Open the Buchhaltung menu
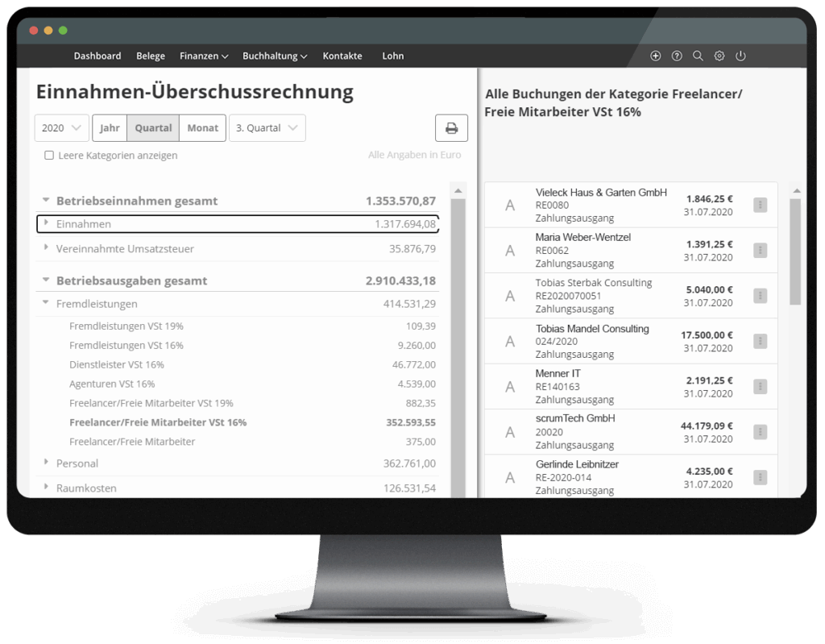The image size is (825, 644). click(x=275, y=56)
